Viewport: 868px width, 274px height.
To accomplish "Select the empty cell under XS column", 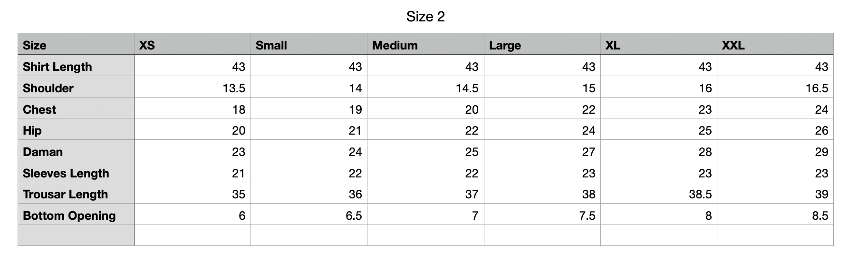I will 193,235.
